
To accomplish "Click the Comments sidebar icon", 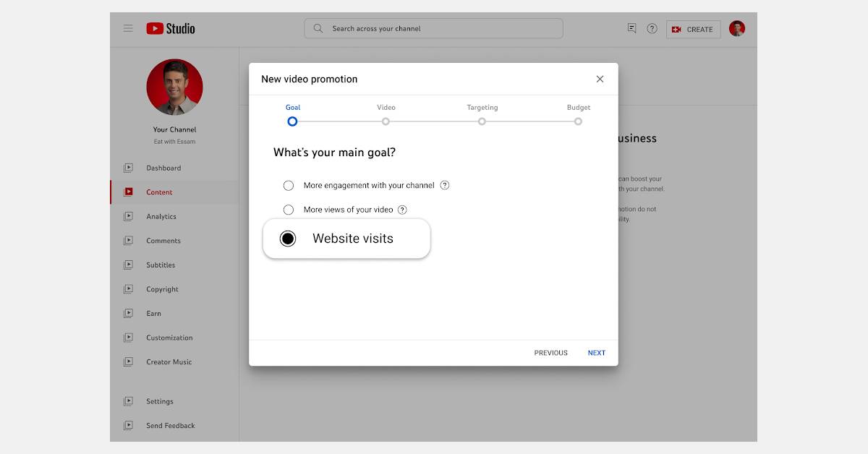I will [128, 241].
